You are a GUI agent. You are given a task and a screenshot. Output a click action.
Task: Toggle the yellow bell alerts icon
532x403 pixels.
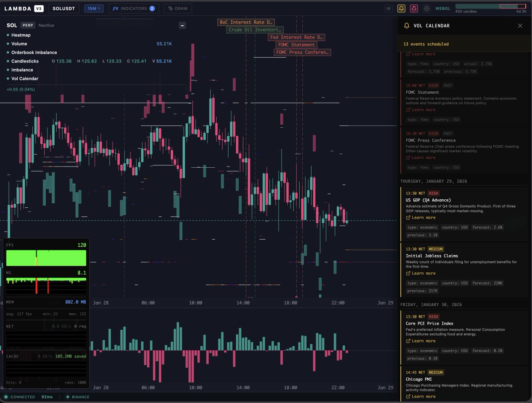[401, 8]
